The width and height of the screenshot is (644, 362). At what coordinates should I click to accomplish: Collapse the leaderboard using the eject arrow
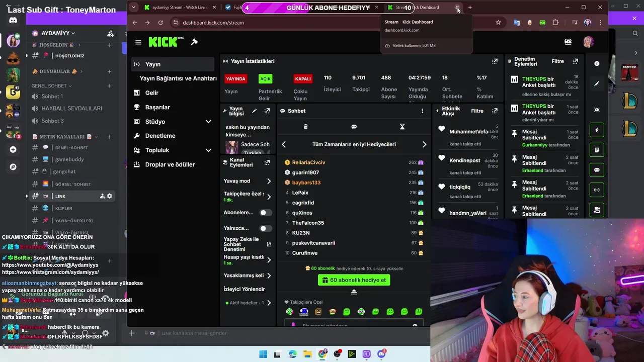click(354, 292)
